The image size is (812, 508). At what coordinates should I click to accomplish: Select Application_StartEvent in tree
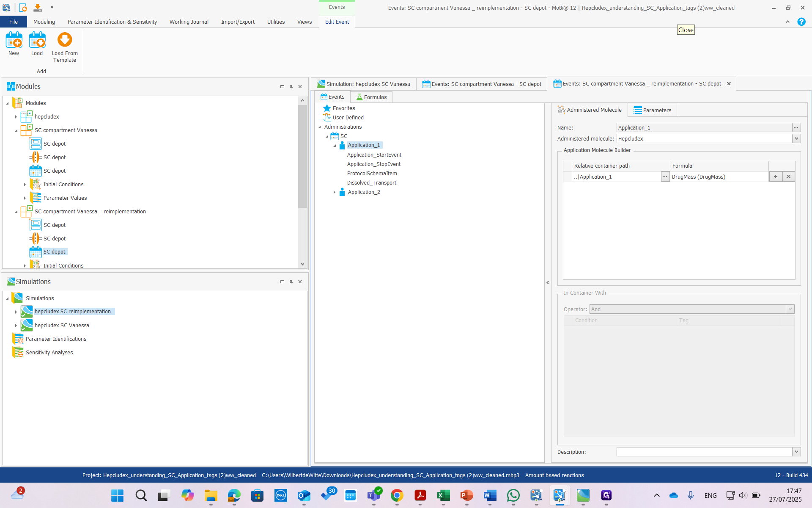coord(374,155)
